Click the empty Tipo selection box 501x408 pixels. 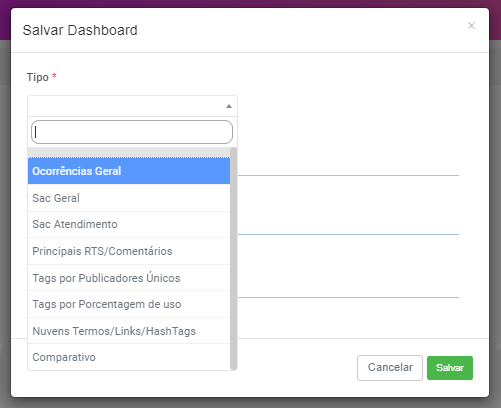coord(132,106)
